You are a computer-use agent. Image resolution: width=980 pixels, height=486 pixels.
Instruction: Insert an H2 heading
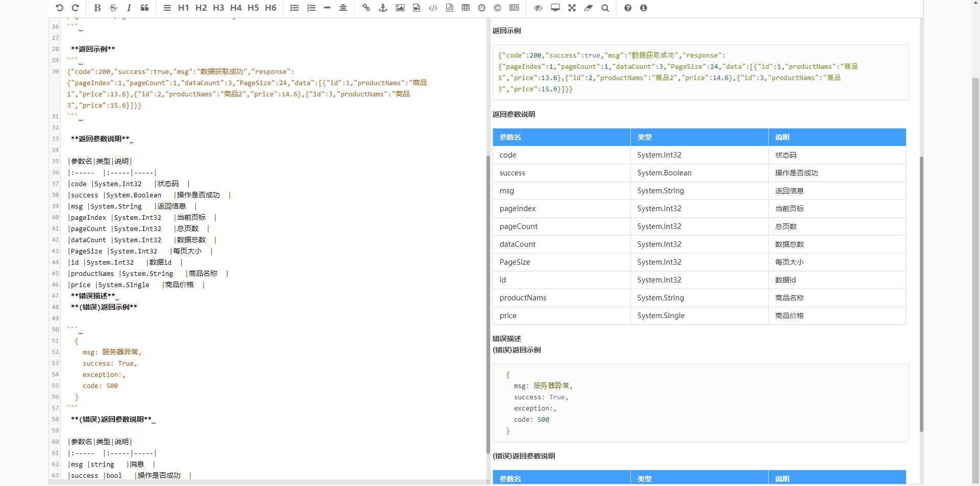click(201, 8)
